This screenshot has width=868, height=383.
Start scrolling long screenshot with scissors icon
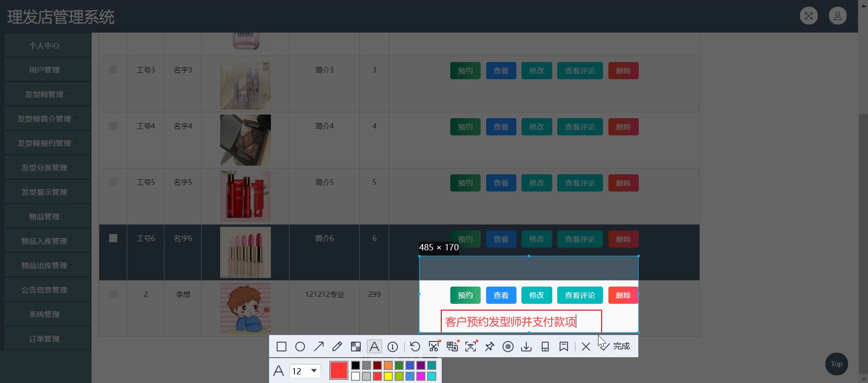[x=434, y=347]
